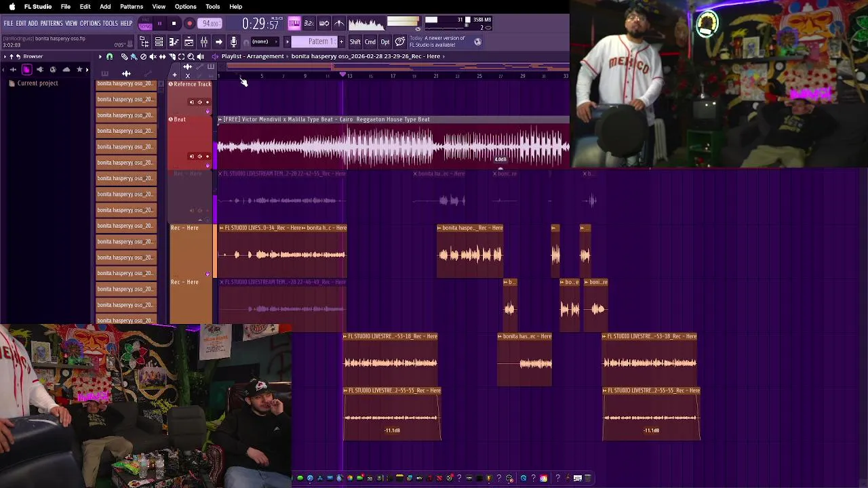Open Safari from the Dock

[310, 478]
